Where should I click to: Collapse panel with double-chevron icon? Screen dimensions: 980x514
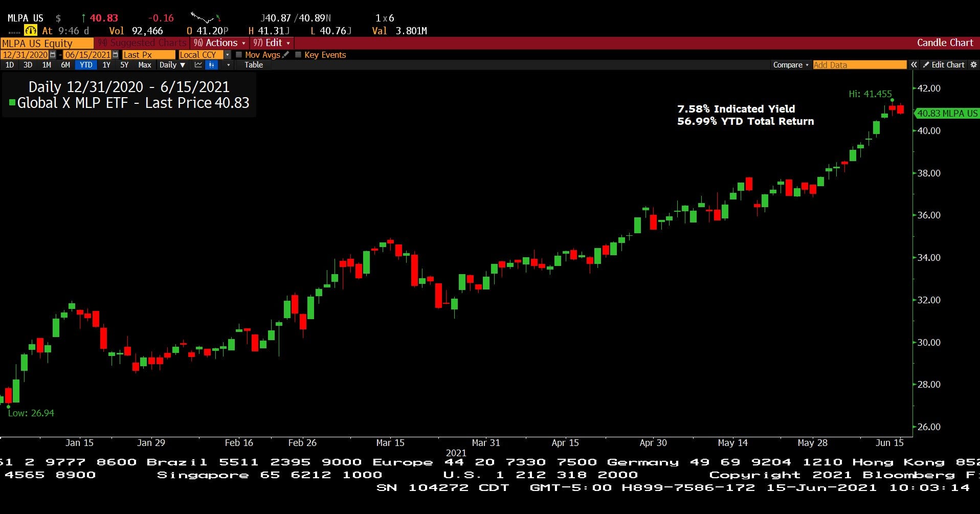(x=914, y=65)
